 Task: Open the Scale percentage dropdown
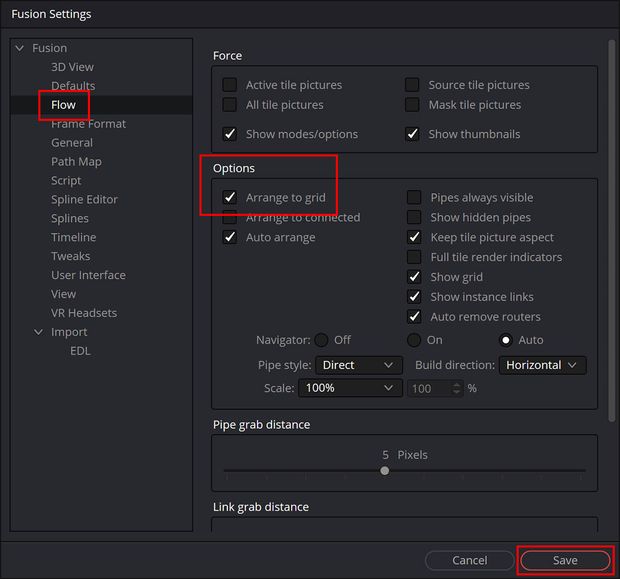tap(350, 388)
